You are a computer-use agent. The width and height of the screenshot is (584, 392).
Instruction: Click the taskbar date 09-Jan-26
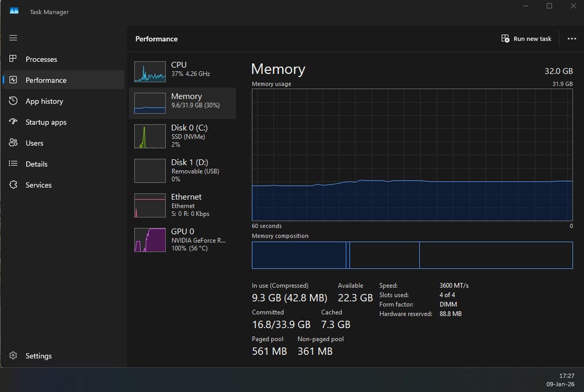coord(560,384)
